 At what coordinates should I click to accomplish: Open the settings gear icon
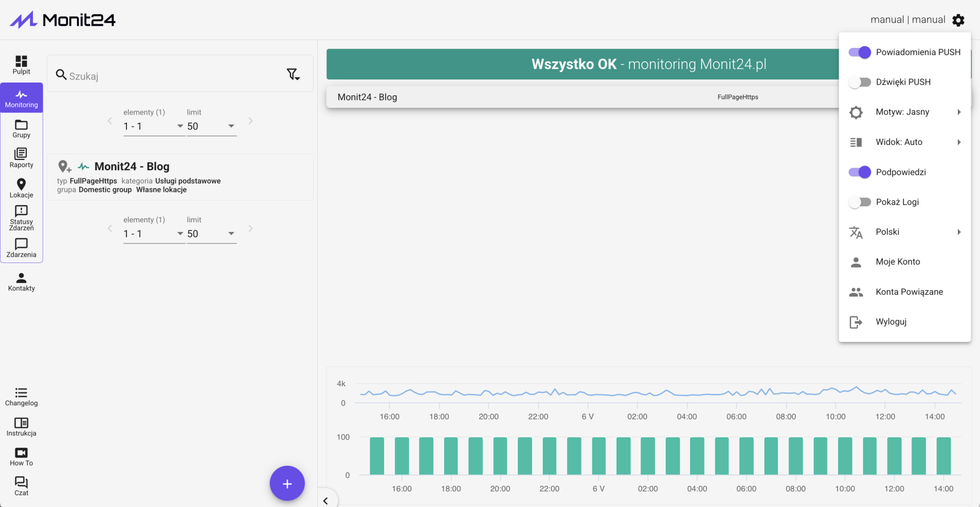[x=958, y=20]
